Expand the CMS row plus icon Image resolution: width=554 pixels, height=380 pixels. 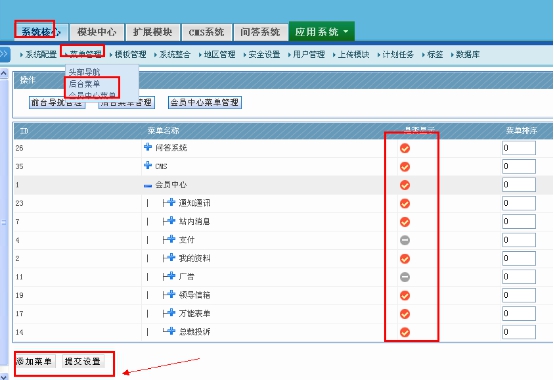click(x=148, y=165)
